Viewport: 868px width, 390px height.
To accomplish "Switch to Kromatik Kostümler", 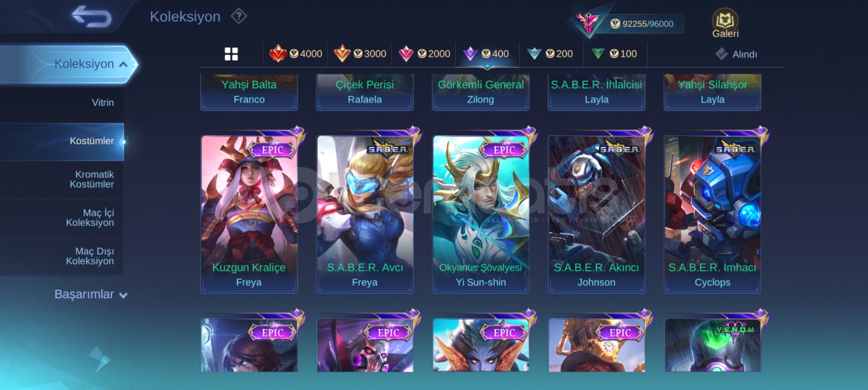I will point(92,179).
